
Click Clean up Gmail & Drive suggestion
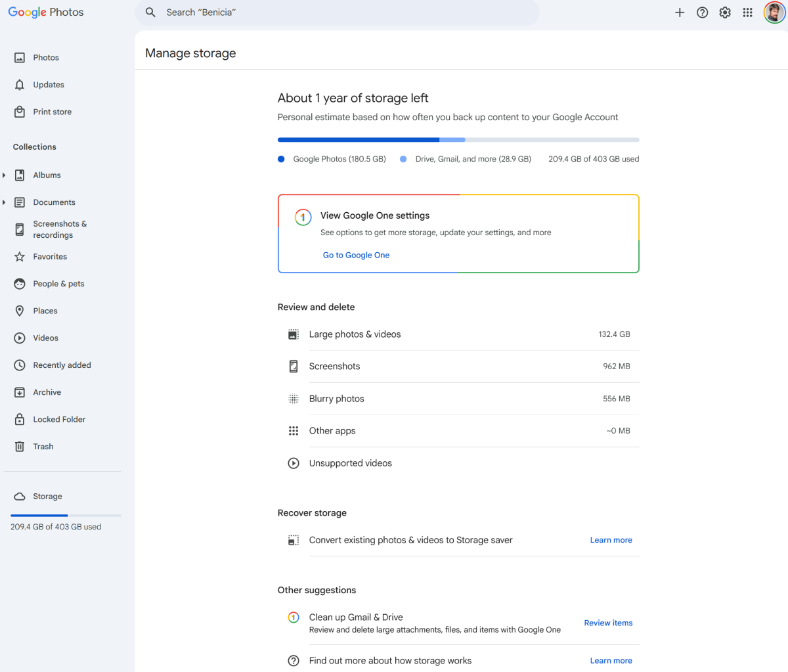point(356,617)
